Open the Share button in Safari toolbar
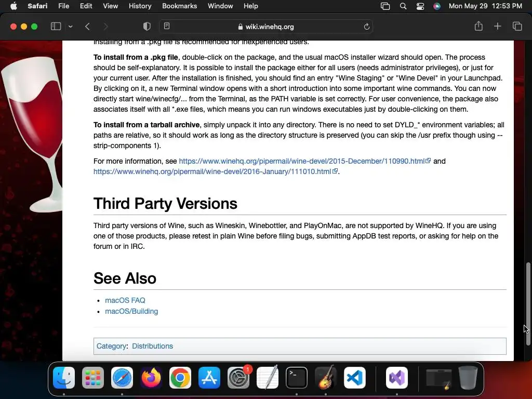 point(478,26)
